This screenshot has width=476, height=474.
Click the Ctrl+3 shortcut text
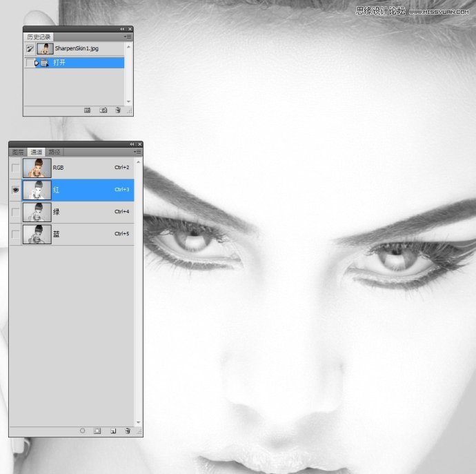click(x=121, y=190)
